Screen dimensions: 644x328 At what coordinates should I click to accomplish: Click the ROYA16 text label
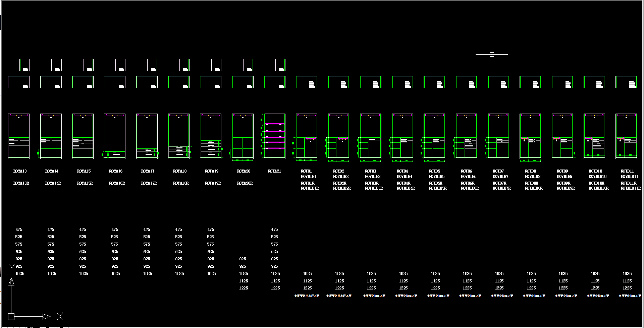(116, 171)
